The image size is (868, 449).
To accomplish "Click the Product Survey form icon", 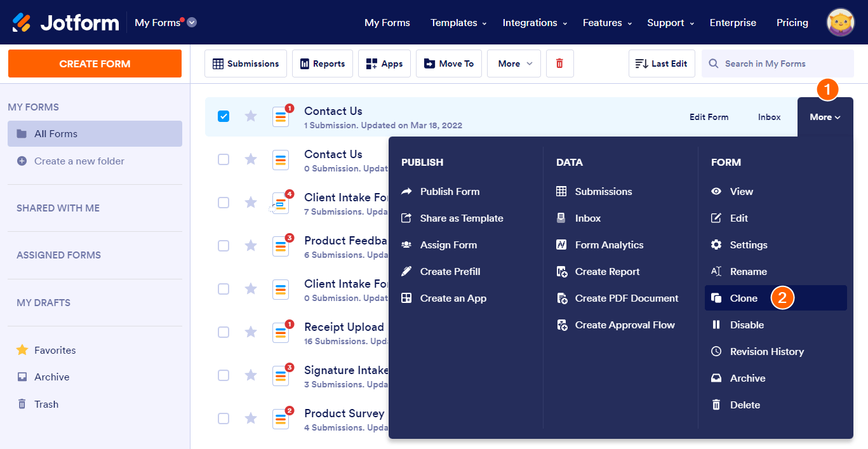I will [281, 419].
